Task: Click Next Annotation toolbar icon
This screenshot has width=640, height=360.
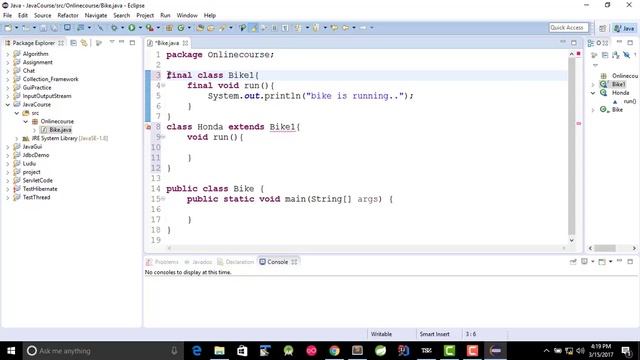Action: coord(298,28)
